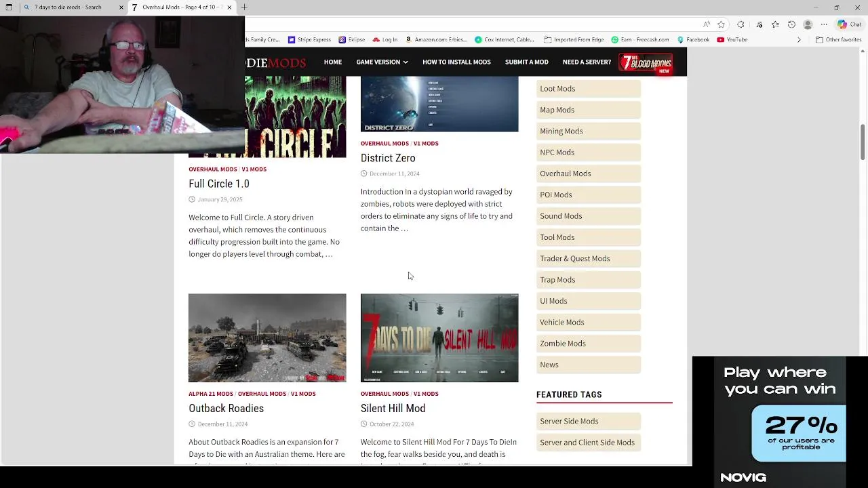Close the 'Overhaul Mods - Page 4 of 10' tab

[x=229, y=7]
